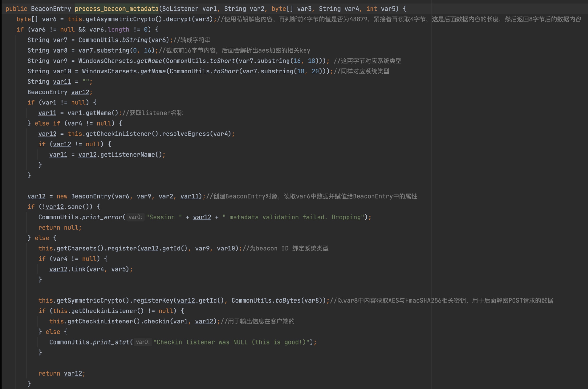Screen dimensions: 588x389
Task: Click the var0 hint in print_error call
Action: pyautogui.click(x=135, y=217)
